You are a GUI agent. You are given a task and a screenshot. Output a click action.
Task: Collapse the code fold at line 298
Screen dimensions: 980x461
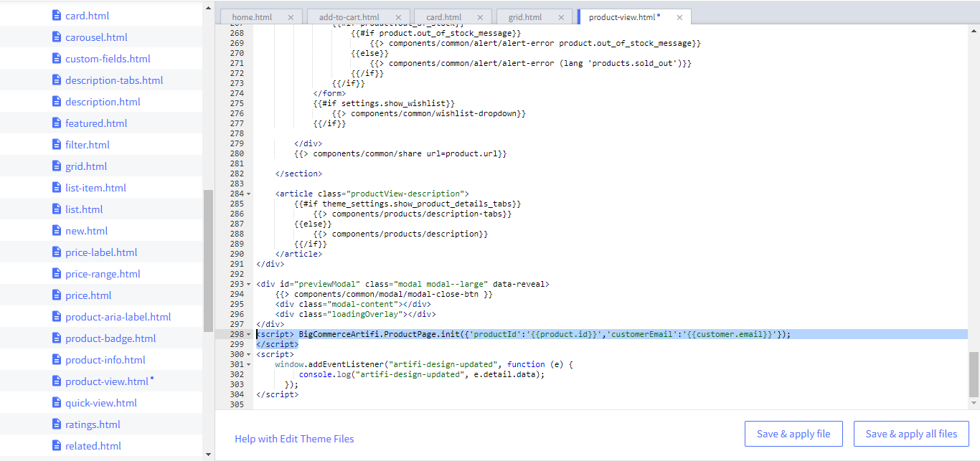(249, 334)
